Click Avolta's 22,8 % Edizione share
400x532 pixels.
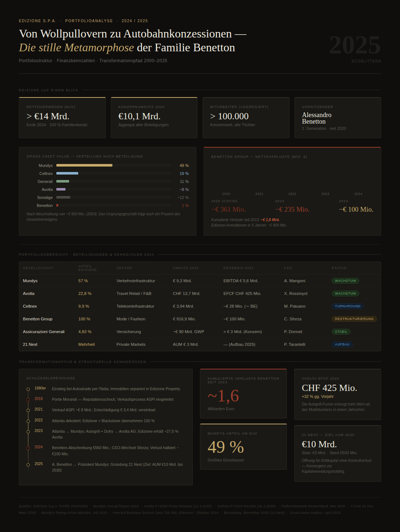tap(85, 293)
